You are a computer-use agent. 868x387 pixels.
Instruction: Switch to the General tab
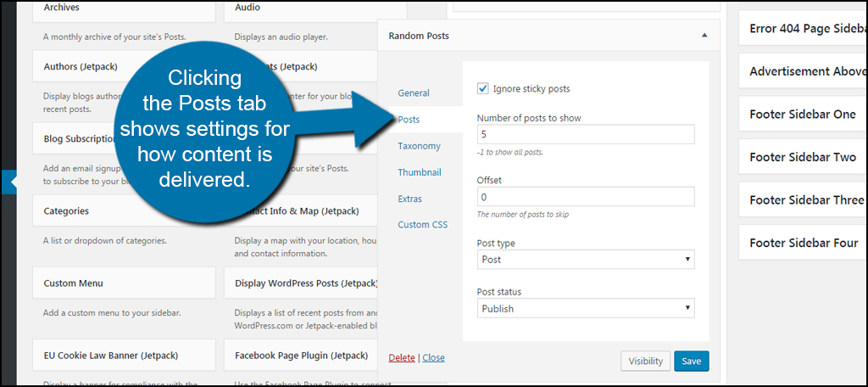[x=414, y=93]
